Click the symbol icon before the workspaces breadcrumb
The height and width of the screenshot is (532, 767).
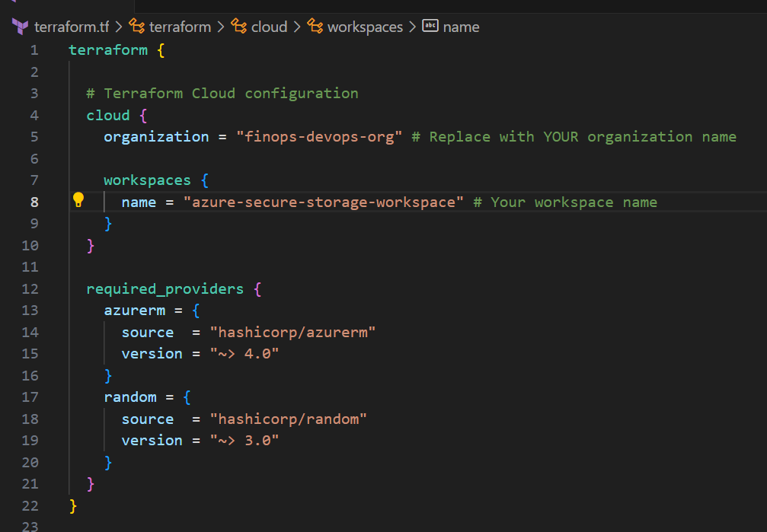315,27
